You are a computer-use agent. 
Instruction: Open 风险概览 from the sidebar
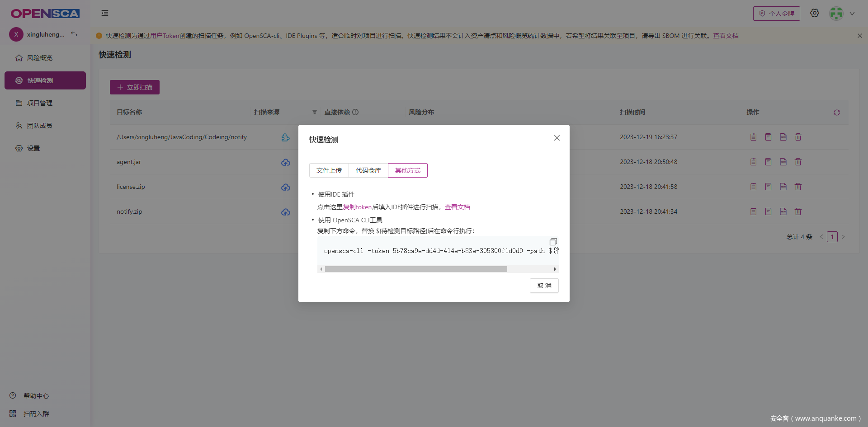[x=40, y=57]
